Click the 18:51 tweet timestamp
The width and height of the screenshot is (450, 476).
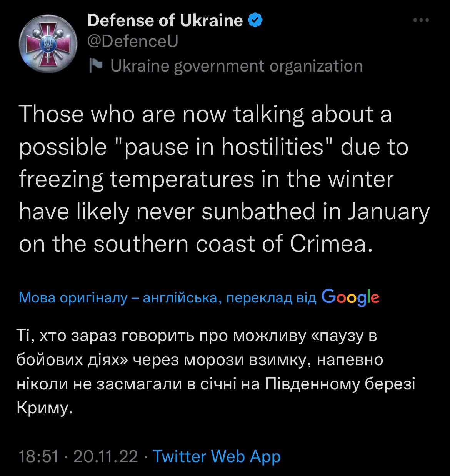pos(38,456)
